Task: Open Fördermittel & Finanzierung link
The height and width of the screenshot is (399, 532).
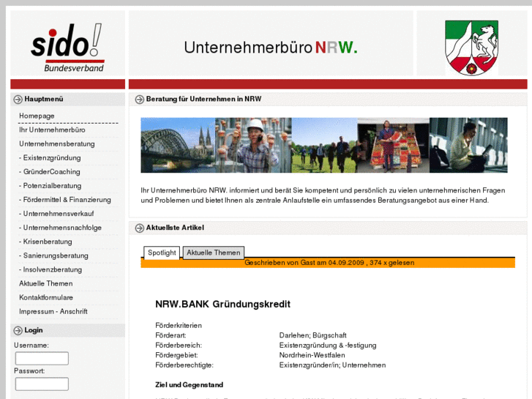Action: (65, 199)
